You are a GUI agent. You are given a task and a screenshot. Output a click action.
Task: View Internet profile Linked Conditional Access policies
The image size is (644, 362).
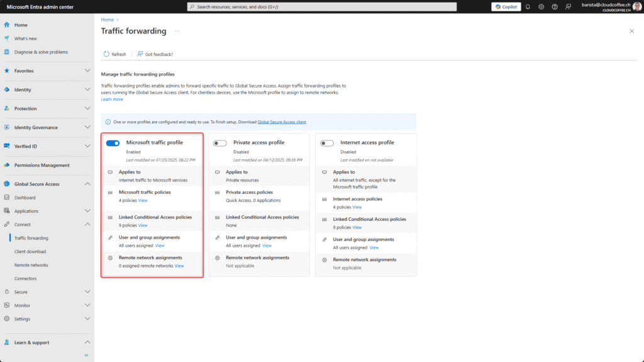pyautogui.click(x=357, y=227)
